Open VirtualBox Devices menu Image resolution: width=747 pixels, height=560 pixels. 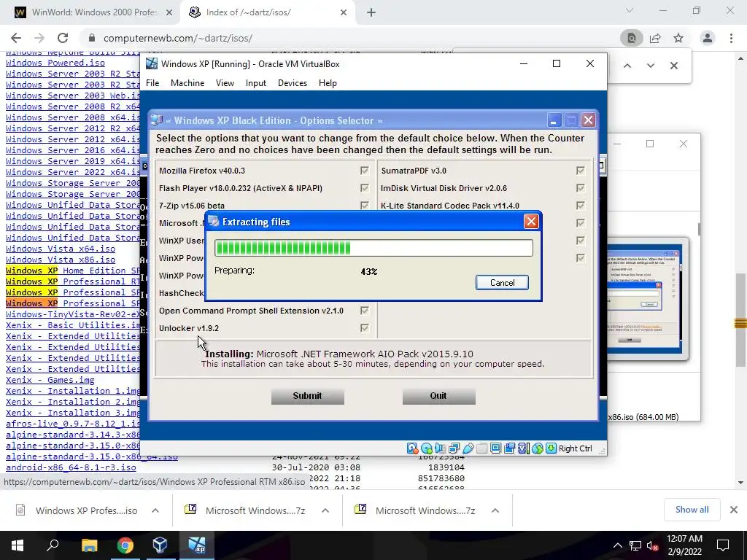click(x=292, y=83)
